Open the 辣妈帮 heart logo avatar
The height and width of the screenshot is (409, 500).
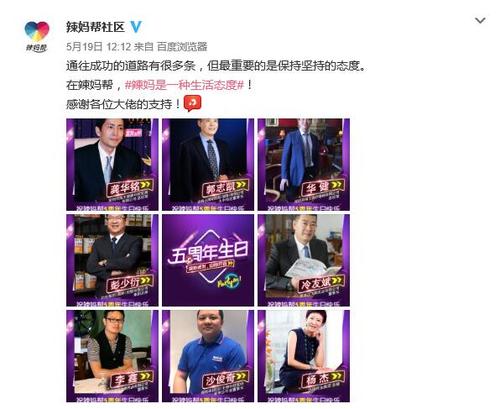click(37, 36)
